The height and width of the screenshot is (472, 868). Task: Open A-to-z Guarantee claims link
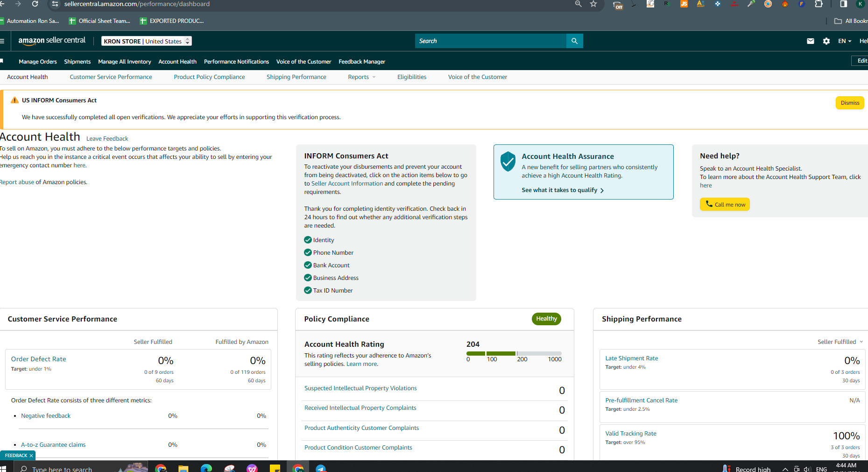[53, 445]
